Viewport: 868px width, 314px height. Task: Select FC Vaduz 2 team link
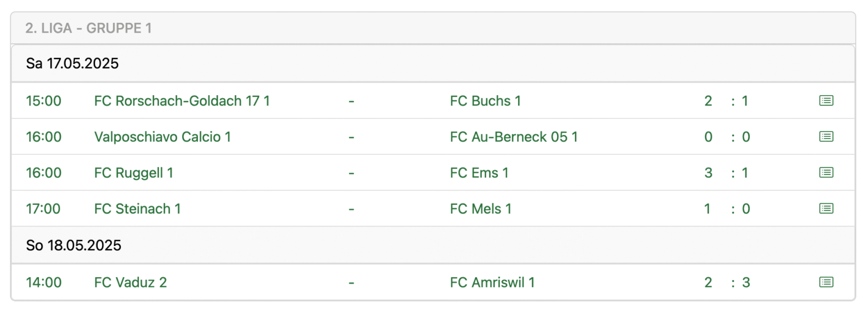pos(130,282)
